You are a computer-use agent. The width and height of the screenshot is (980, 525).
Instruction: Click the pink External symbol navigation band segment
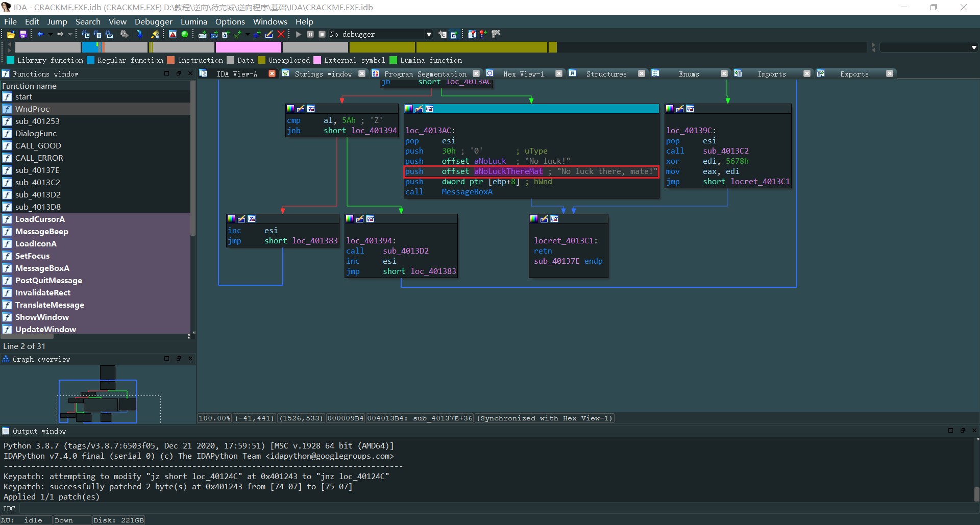pyautogui.click(x=248, y=47)
